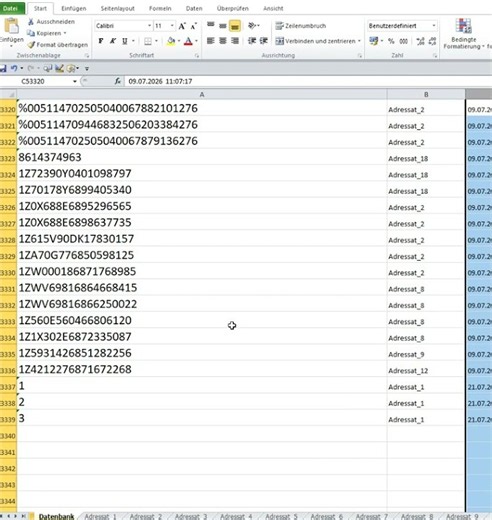
Task: Click the Einfügen clipboard icon
Action: coord(11,27)
